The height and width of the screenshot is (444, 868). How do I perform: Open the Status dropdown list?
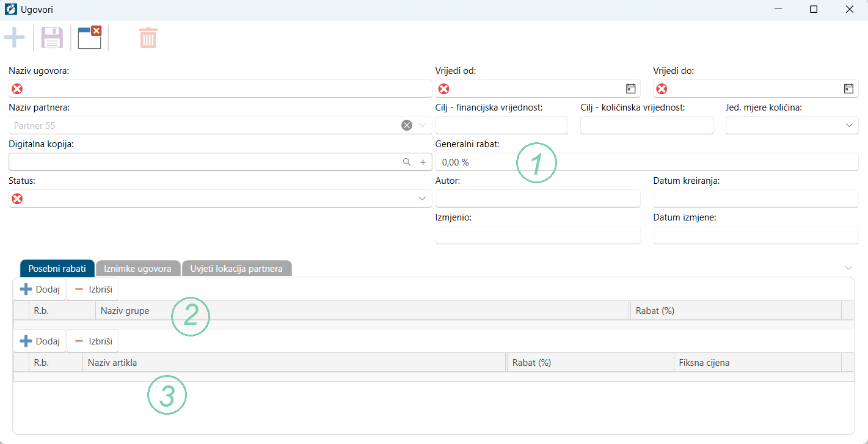[x=423, y=198]
